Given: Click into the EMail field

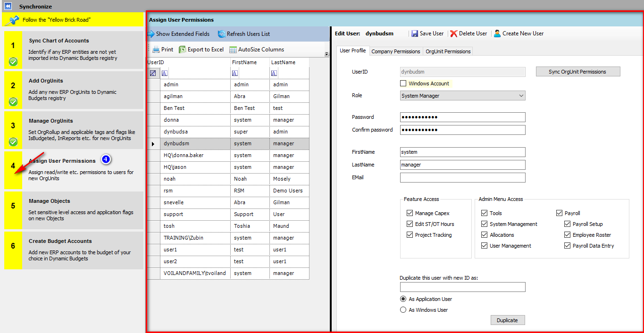Looking at the screenshot, I should pos(462,177).
